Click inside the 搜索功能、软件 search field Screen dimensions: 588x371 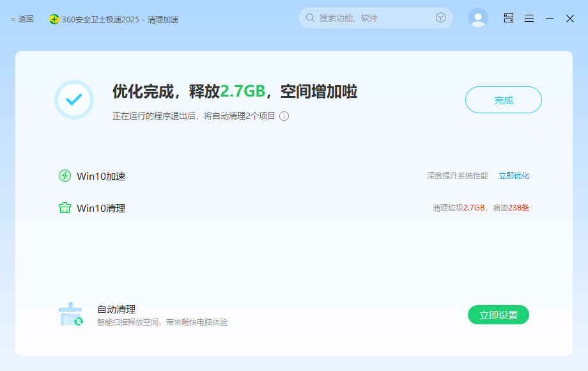tap(364, 18)
